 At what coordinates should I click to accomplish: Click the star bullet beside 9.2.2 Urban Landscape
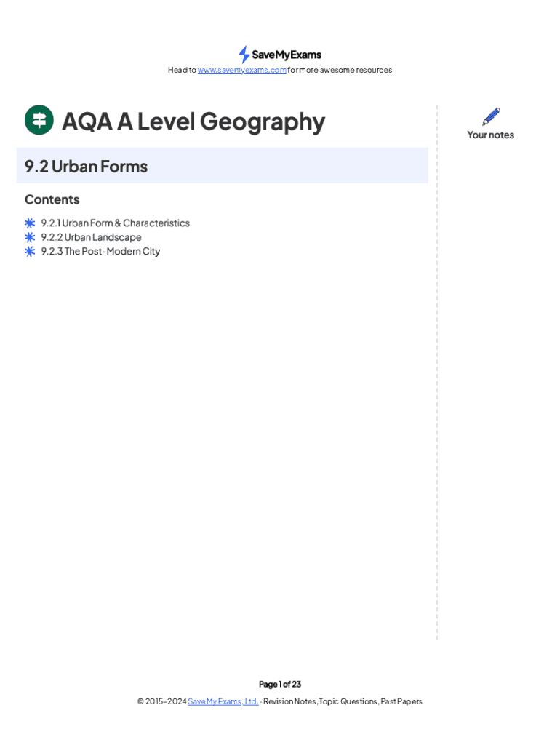30,237
